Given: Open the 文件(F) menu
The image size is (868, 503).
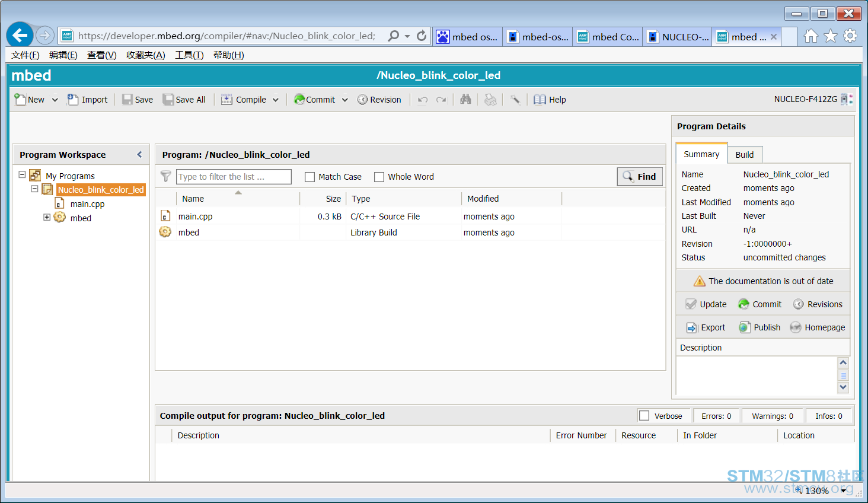Looking at the screenshot, I should coord(25,55).
